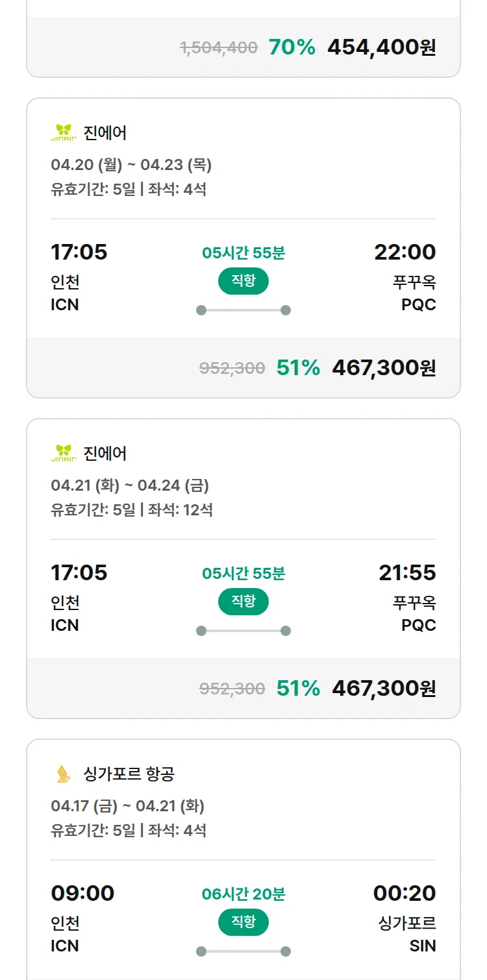Click the 싱가포르 항공 airline name
Image resolution: width=487 pixels, height=980 pixels.
pos(129,774)
